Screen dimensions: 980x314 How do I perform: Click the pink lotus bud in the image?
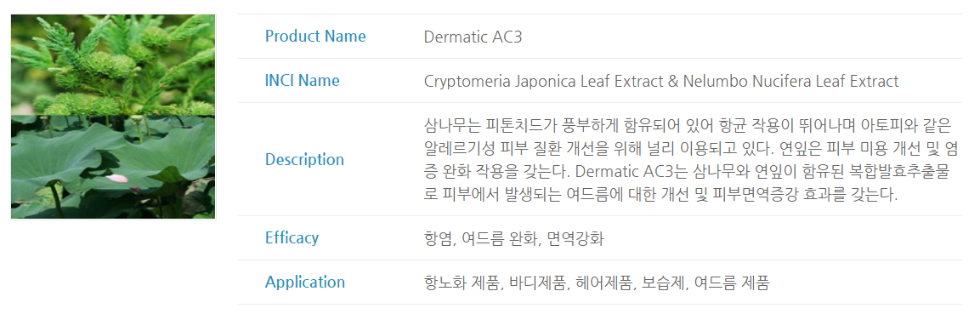tap(117, 178)
